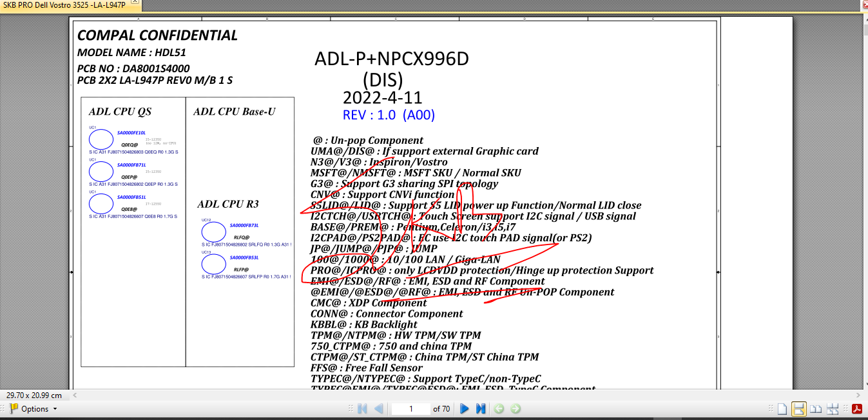Jump to the last page
Screen dimensions: 868x420
click(x=481, y=409)
